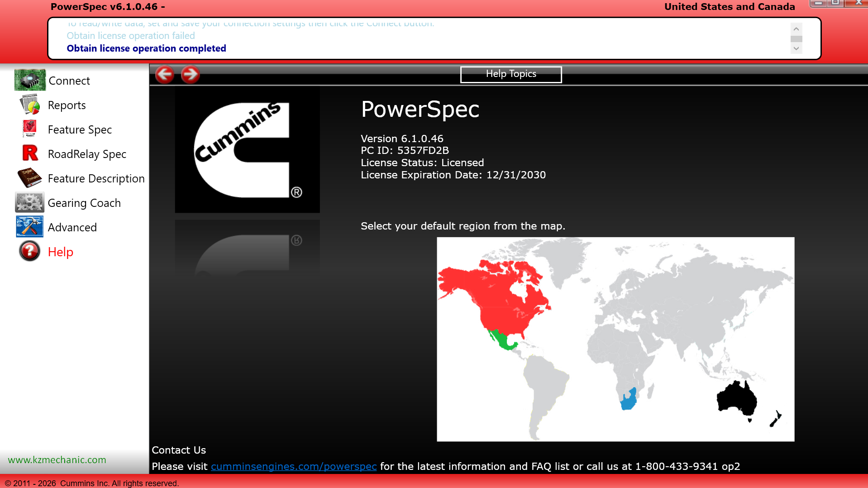This screenshot has height=488, width=868.
Task: Click the red RoadRelay R icon
Action: pyautogui.click(x=30, y=153)
